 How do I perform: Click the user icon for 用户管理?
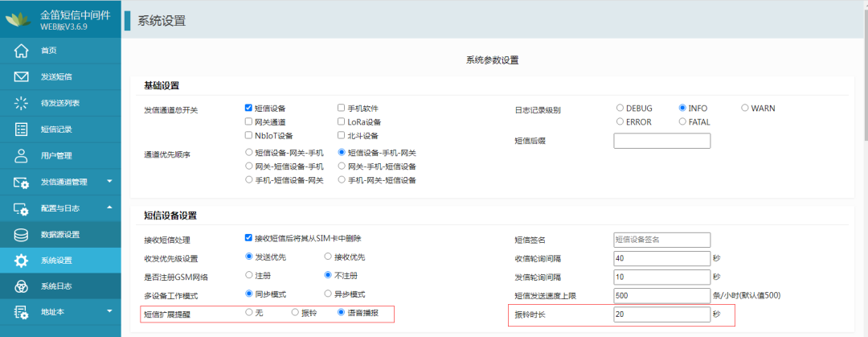click(22, 155)
